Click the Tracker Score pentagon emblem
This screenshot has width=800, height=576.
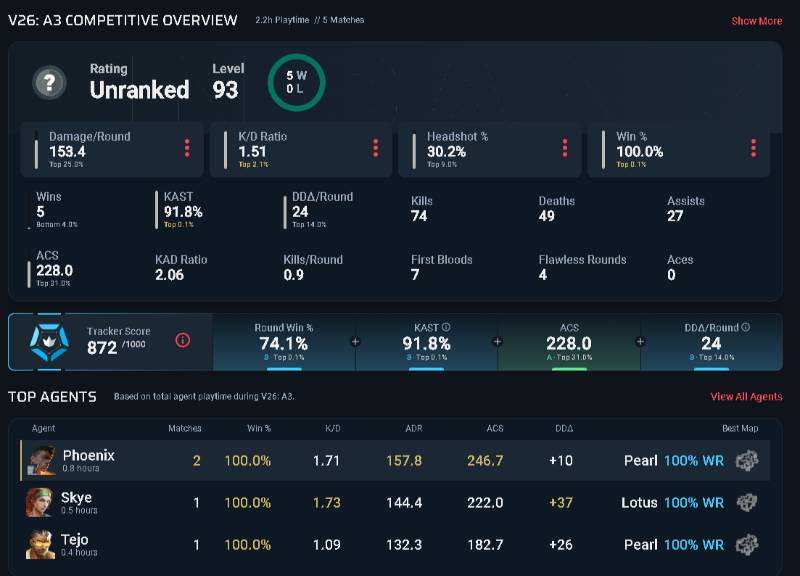(48, 342)
